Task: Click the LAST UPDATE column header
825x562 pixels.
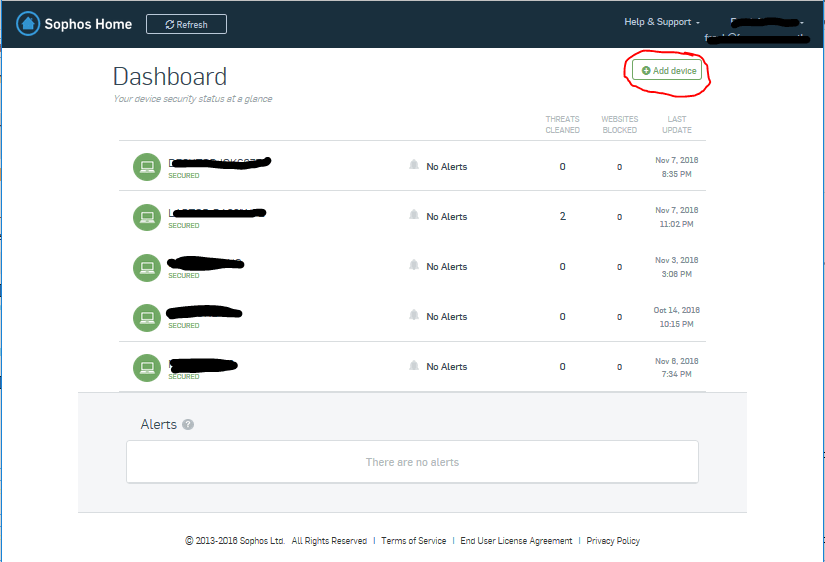Action: [x=677, y=124]
